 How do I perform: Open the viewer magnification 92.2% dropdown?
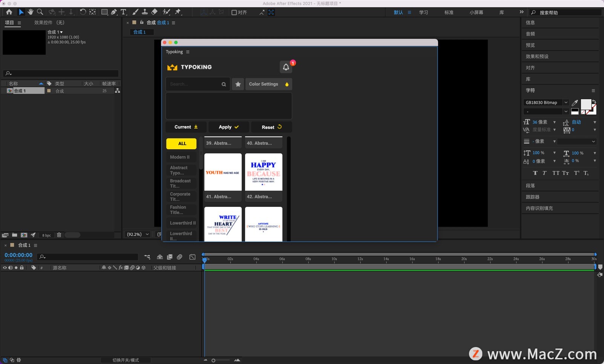[x=138, y=234]
